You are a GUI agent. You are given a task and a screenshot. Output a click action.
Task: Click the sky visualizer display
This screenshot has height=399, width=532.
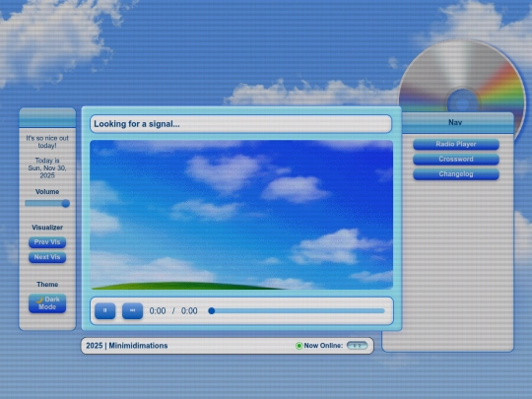click(241, 215)
